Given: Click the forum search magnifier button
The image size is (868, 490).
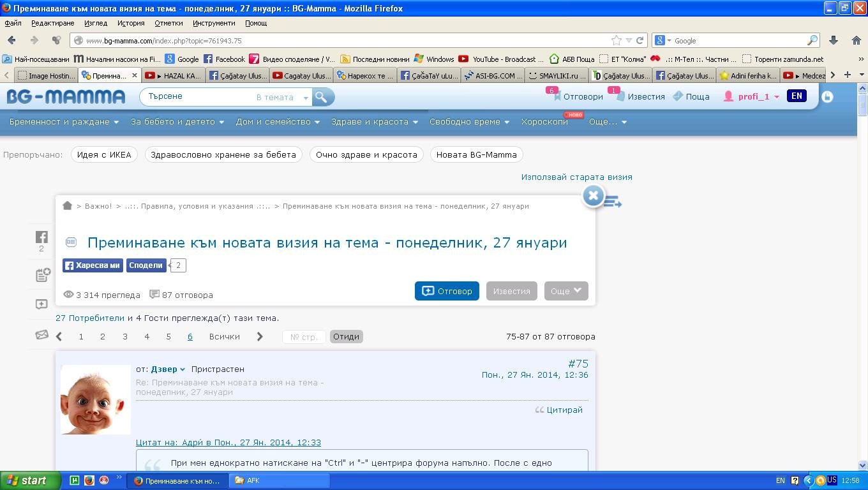Looking at the screenshot, I should (322, 97).
